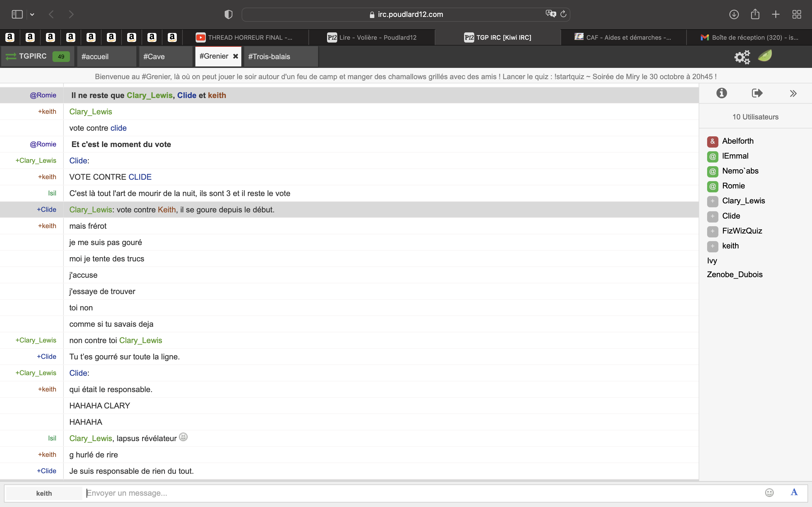The height and width of the screenshot is (507, 812).
Task: Open the emoji picker in message bar
Action: point(769,492)
